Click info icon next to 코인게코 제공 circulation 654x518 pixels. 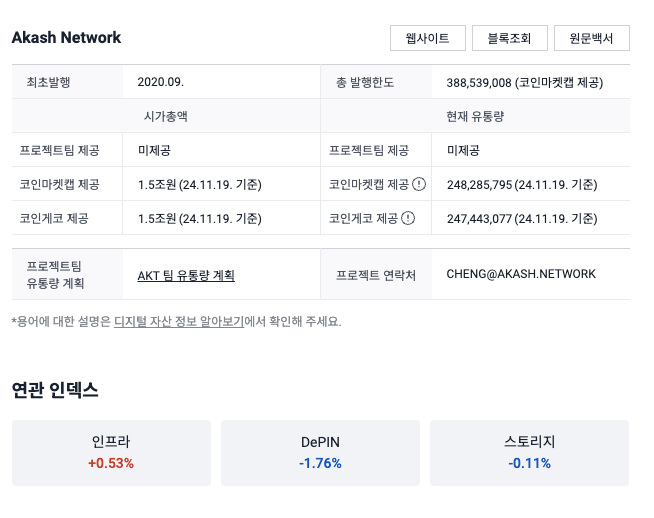[407, 218]
